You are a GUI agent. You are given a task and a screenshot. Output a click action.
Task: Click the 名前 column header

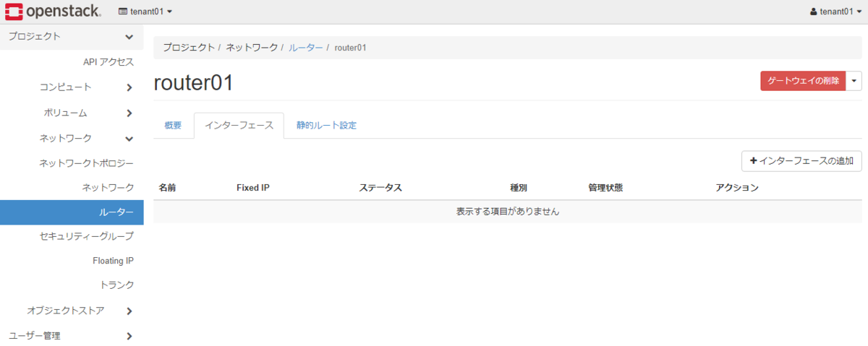(167, 188)
